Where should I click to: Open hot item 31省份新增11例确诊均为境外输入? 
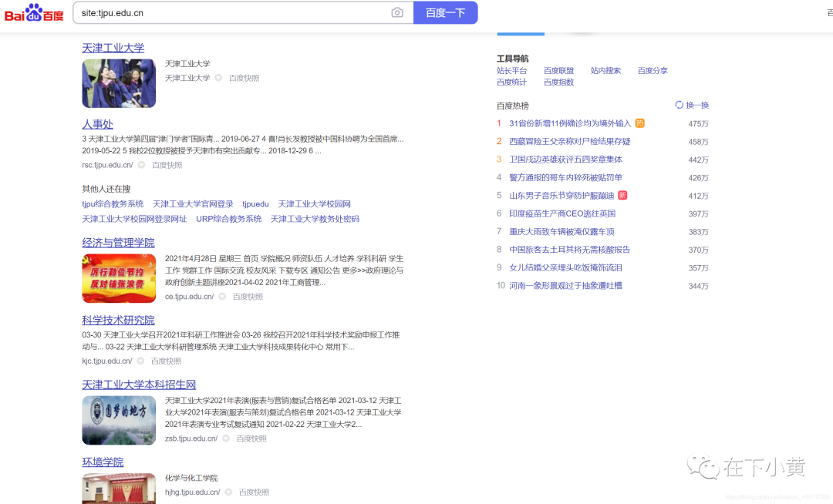point(570,123)
